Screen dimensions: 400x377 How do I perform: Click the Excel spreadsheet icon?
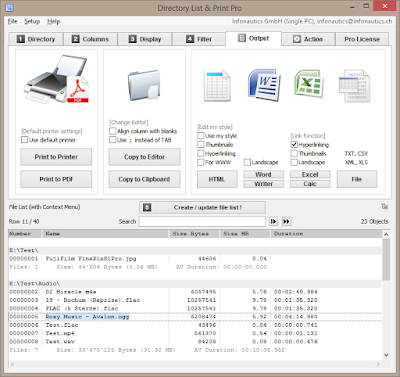click(308, 83)
